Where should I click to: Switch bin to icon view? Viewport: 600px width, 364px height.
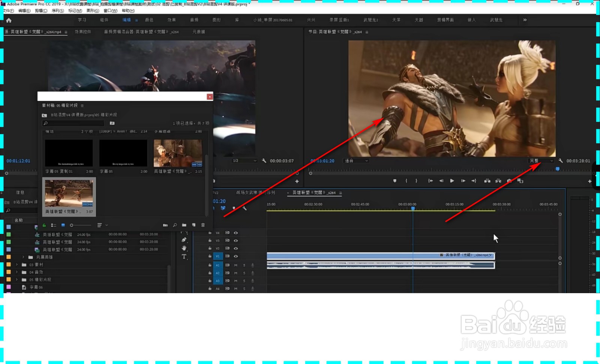(63, 225)
